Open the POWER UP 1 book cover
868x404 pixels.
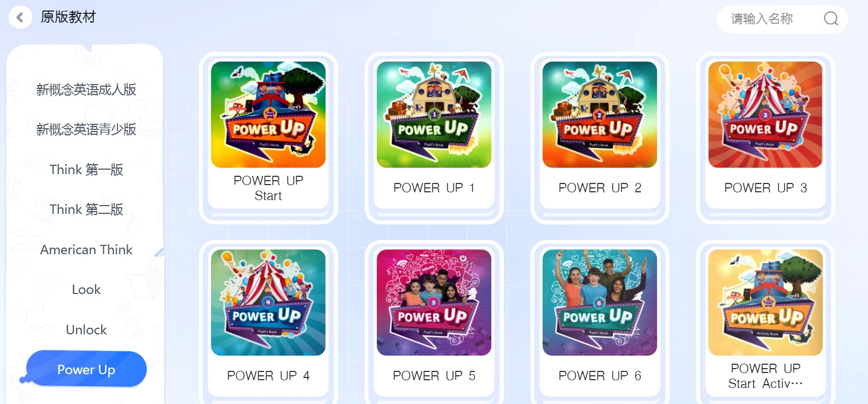point(434,115)
